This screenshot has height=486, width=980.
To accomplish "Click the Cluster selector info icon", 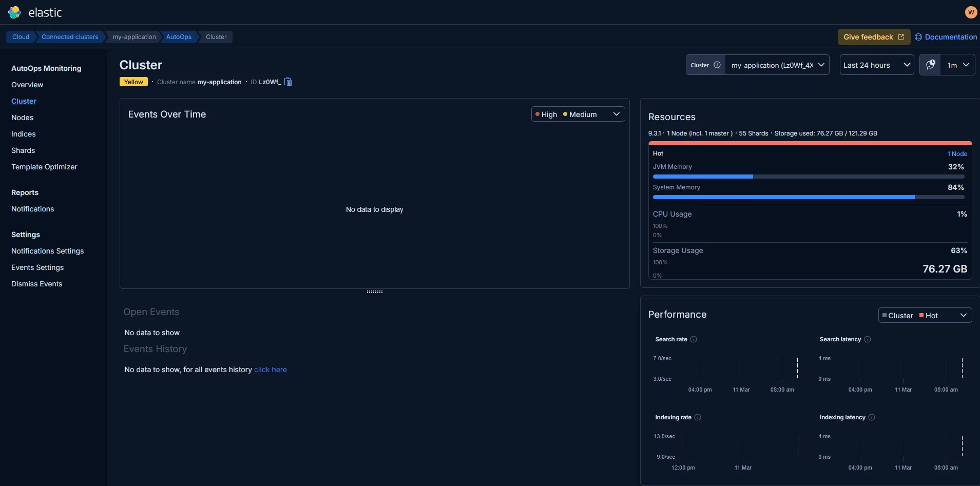I will coord(717,65).
